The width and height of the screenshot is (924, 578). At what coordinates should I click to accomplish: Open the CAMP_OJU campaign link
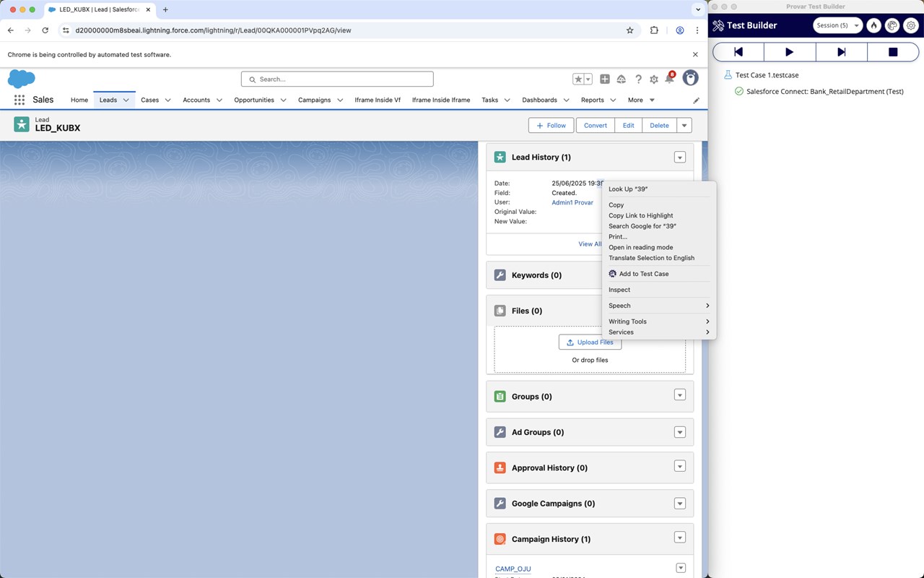click(513, 569)
